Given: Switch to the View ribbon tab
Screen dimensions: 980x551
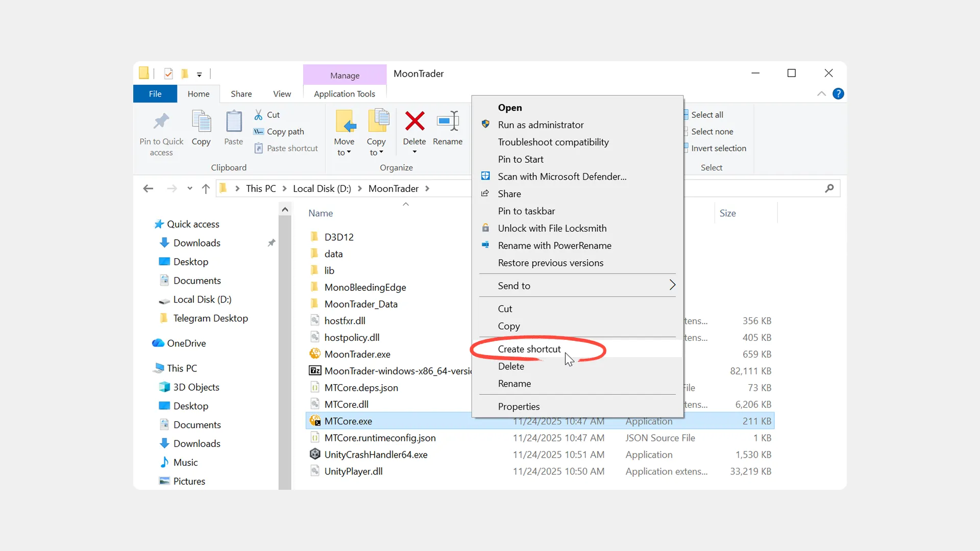Looking at the screenshot, I should (282, 94).
